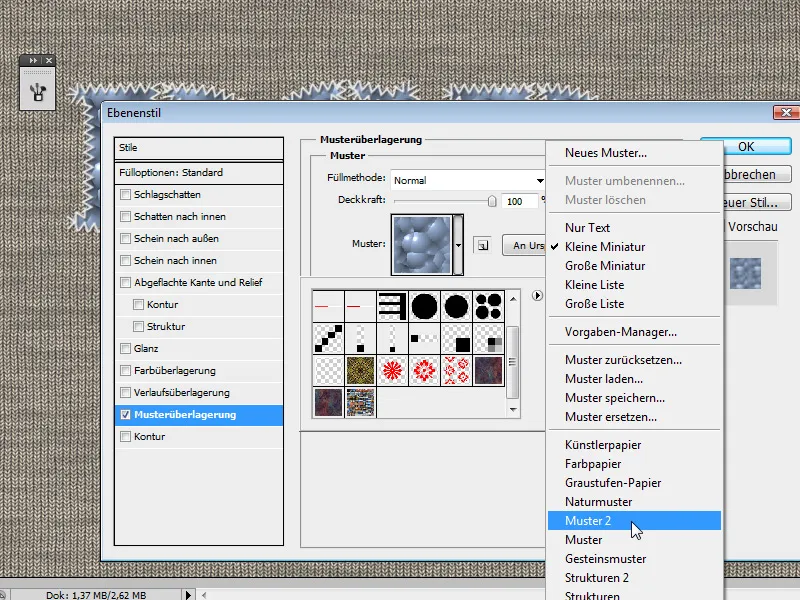Open the pattern picker flyout arrow button
The height and width of the screenshot is (600, 800).
pos(537,295)
